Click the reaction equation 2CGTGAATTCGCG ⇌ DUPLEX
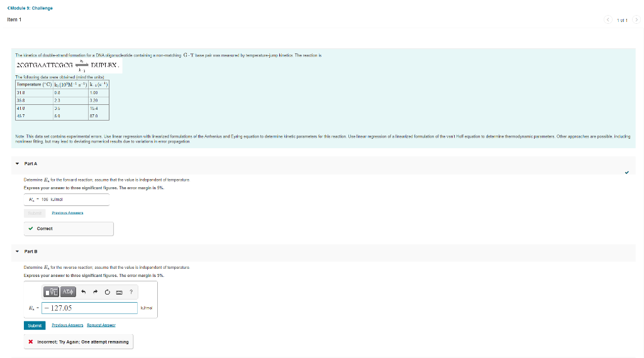Screen dimensions: 644x358 click(x=69, y=65)
